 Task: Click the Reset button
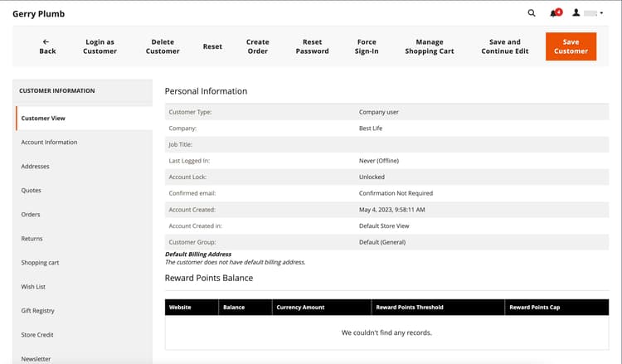click(212, 46)
